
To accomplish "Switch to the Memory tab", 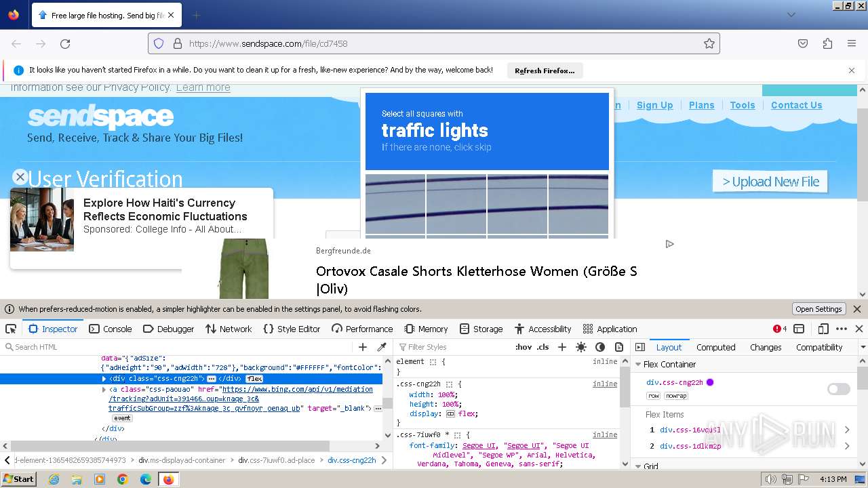I will tap(426, 329).
